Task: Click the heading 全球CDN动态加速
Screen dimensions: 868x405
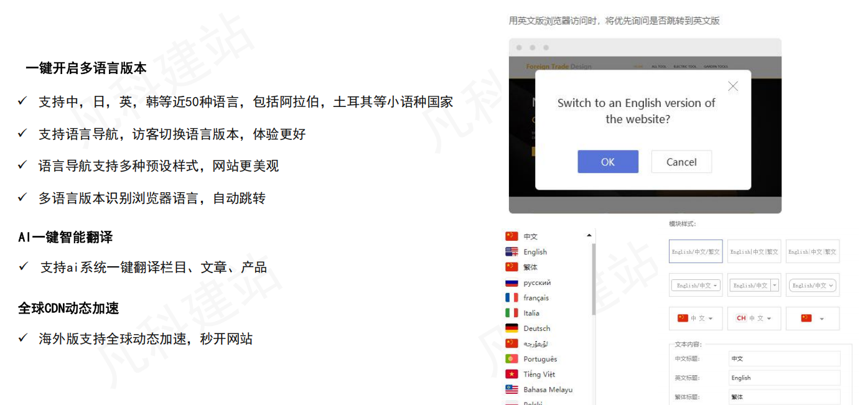Action: click(68, 309)
